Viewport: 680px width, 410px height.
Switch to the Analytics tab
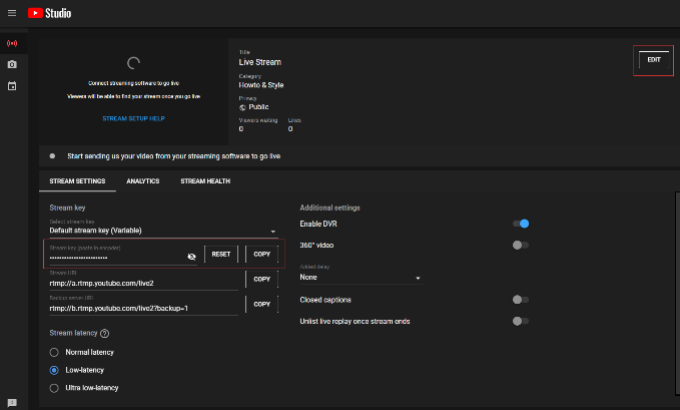click(142, 181)
